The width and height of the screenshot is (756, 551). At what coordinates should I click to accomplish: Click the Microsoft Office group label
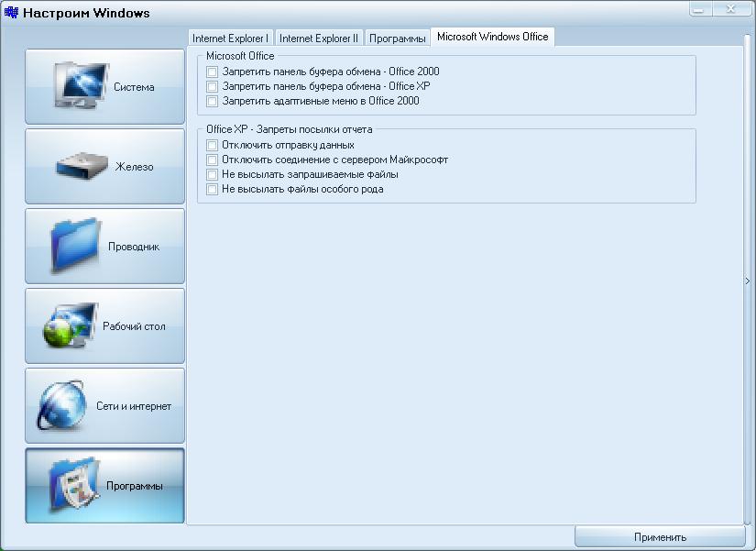[x=240, y=56]
